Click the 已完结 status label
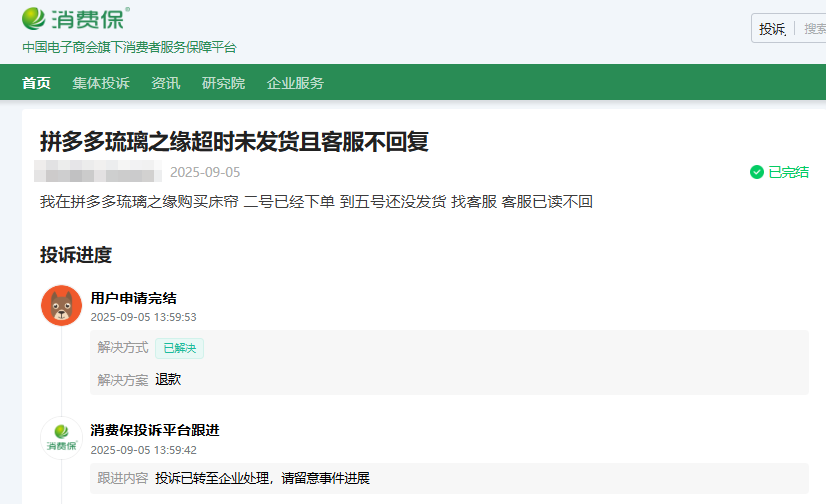 click(788, 172)
